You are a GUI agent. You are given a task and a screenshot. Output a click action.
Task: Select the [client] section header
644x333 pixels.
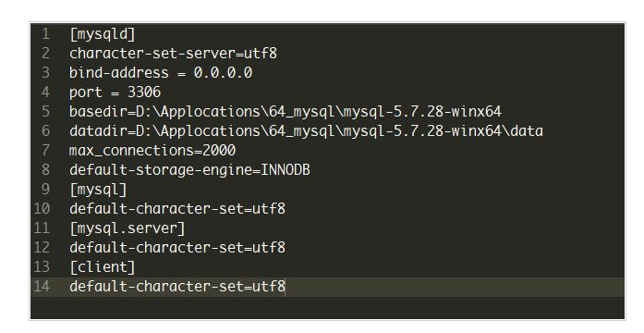(x=102, y=267)
